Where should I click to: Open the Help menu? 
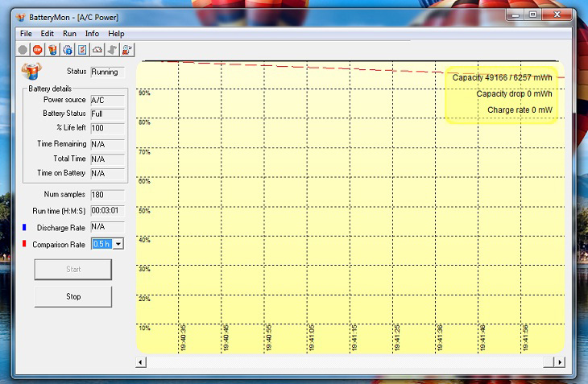pos(116,34)
